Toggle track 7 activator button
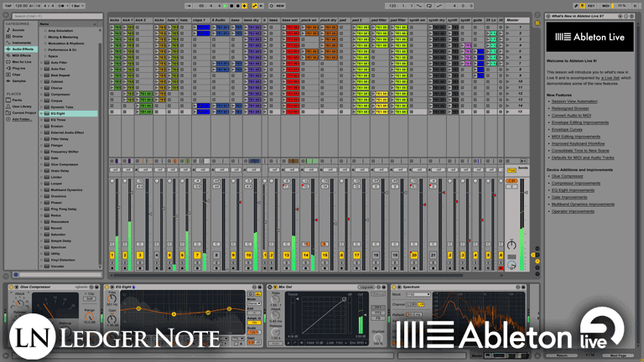The width and height of the screenshot is (644, 362). (198, 256)
